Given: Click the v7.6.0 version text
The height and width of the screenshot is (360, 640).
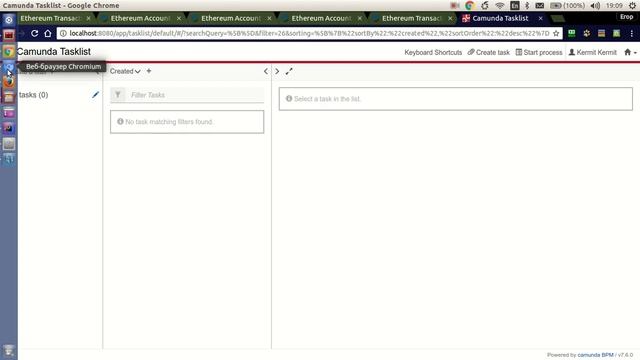Looking at the screenshot, I should [x=625, y=355].
